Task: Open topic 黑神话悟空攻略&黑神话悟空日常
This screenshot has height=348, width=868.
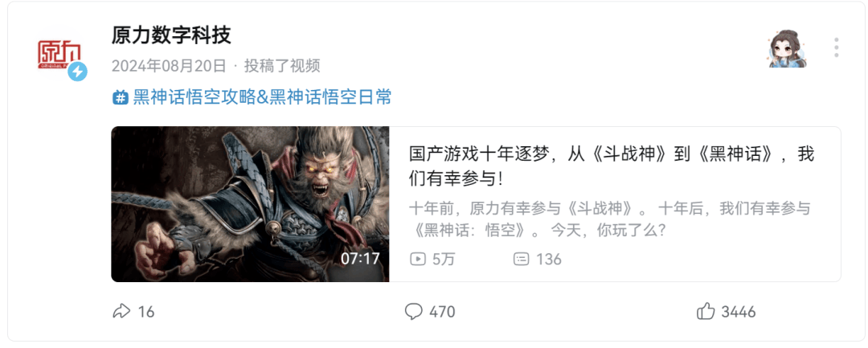Action: point(262,97)
